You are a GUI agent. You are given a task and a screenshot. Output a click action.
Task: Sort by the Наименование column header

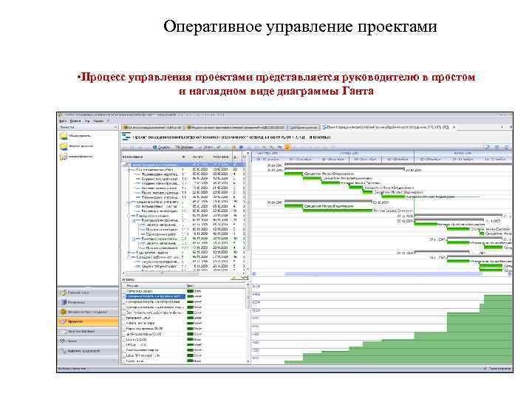point(150,157)
